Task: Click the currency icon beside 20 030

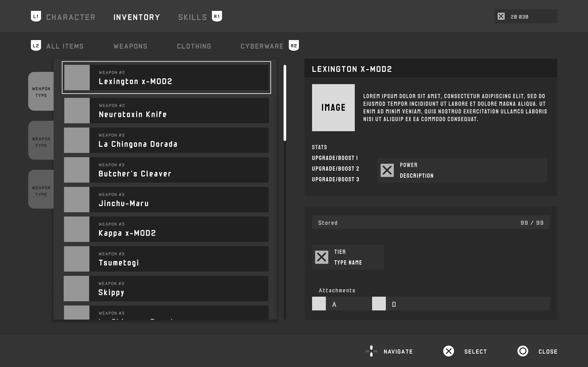Action: [x=501, y=17]
